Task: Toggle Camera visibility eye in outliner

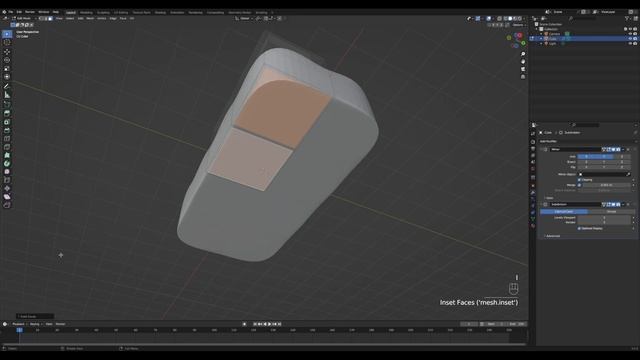Action: (630, 34)
